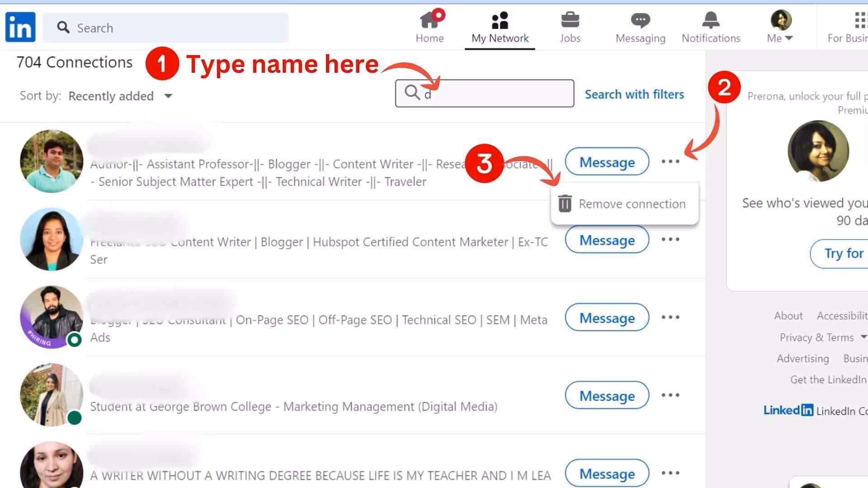This screenshot has height=488, width=868.
Task: Open the Recently added sort dropdown
Action: pyautogui.click(x=120, y=96)
